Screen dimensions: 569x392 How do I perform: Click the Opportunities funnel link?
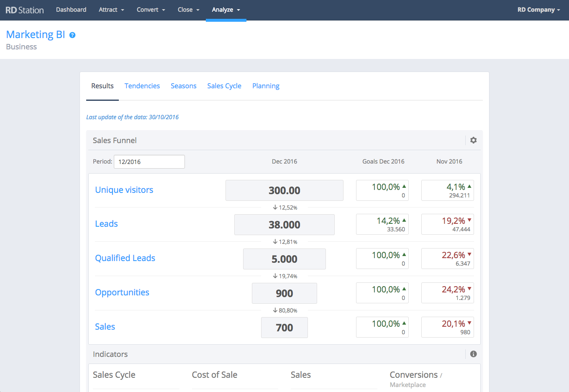coord(122,292)
